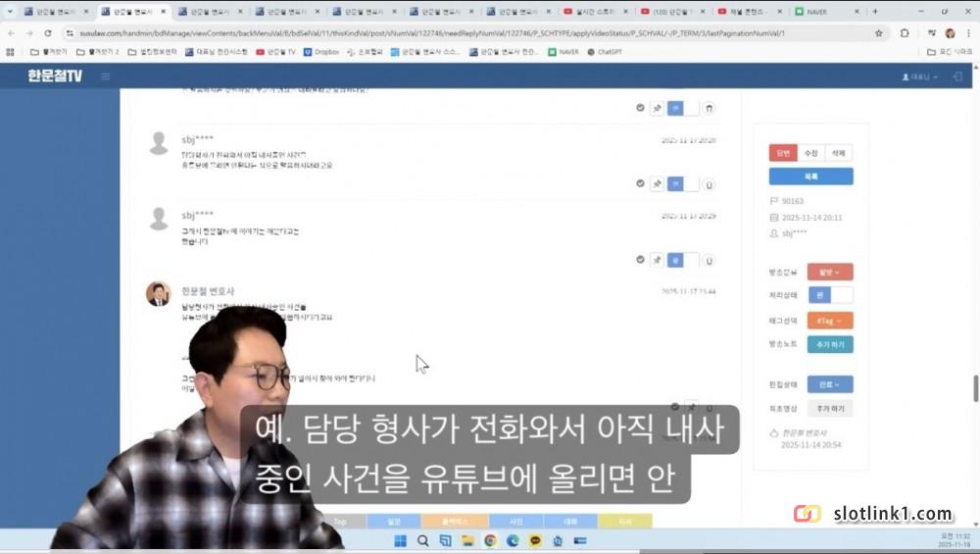Open the 대표님 user dropdown in the header
This screenshot has height=554, width=980.
tap(919, 76)
